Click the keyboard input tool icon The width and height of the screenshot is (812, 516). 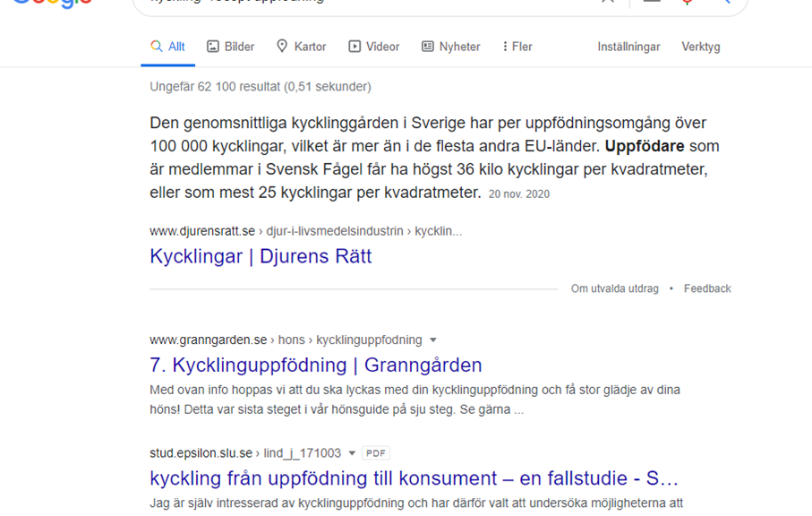(x=652, y=1)
